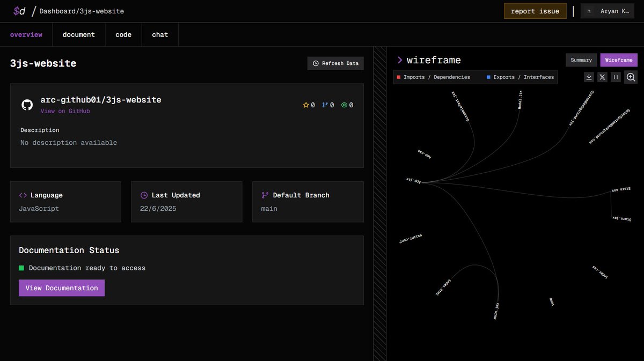Click the $d logo in header
Screen dimensions: 644x361
pyautogui.click(x=19, y=11)
